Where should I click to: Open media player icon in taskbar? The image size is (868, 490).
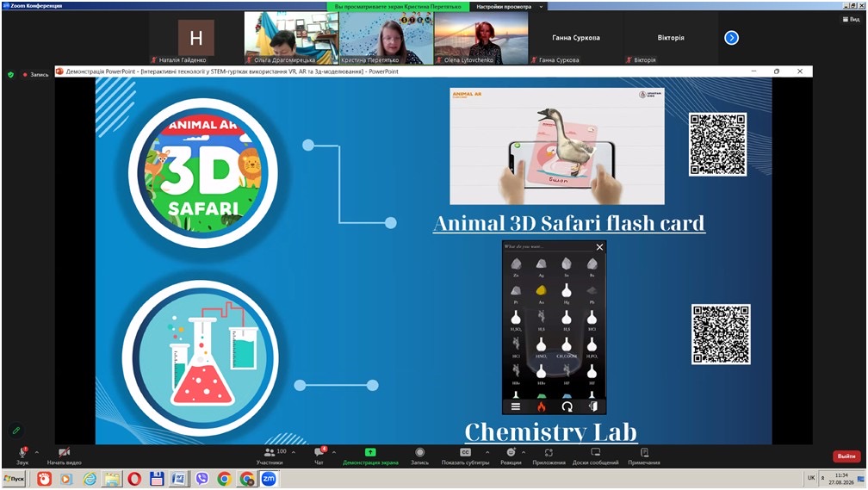tap(66, 478)
